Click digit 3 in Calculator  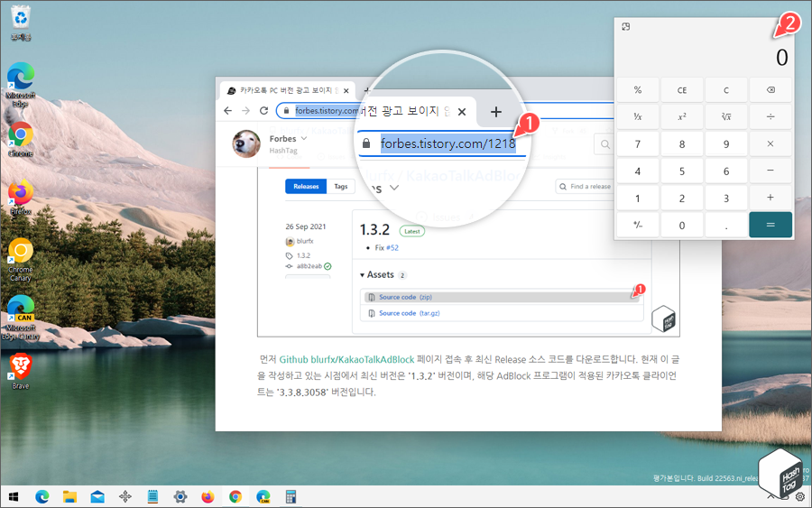click(x=726, y=198)
